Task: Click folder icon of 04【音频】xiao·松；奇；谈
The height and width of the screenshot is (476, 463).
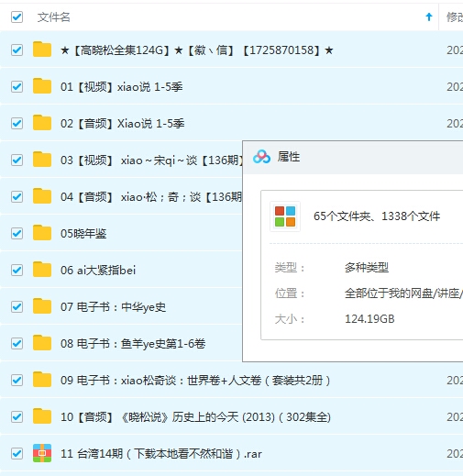Action: (x=42, y=196)
